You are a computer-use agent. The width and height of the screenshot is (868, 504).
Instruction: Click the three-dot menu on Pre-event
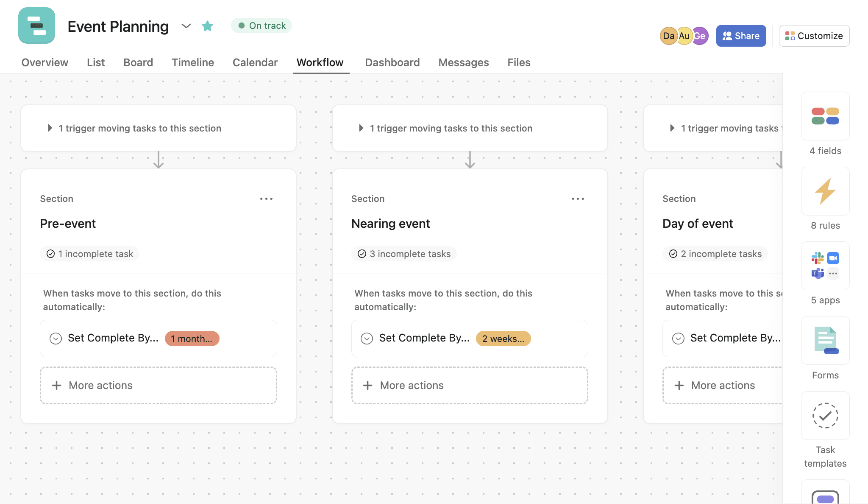(266, 199)
